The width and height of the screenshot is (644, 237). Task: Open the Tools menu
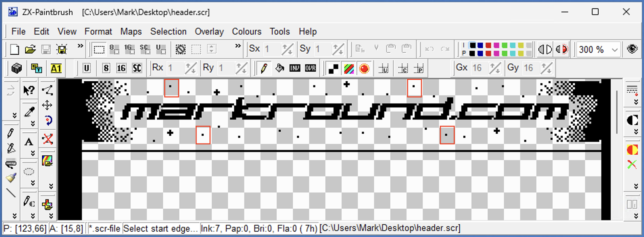(280, 31)
